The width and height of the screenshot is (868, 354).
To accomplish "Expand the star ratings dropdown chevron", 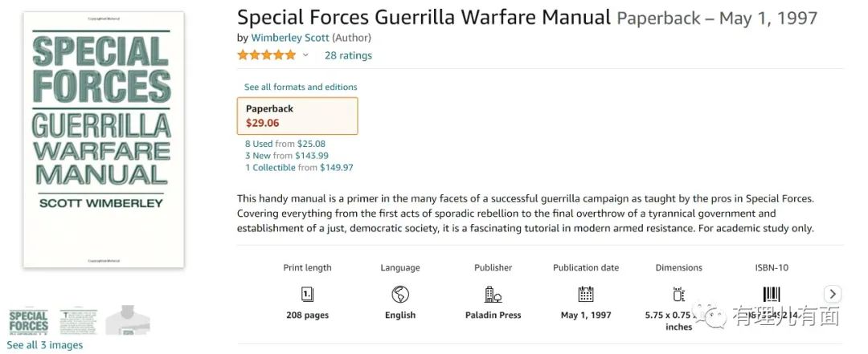I will pyautogui.click(x=305, y=55).
